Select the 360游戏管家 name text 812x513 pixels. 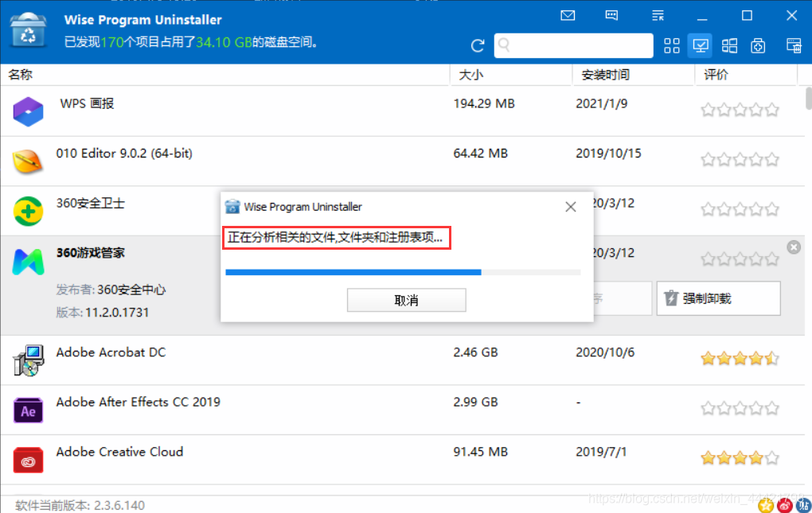tap(91, 253)
